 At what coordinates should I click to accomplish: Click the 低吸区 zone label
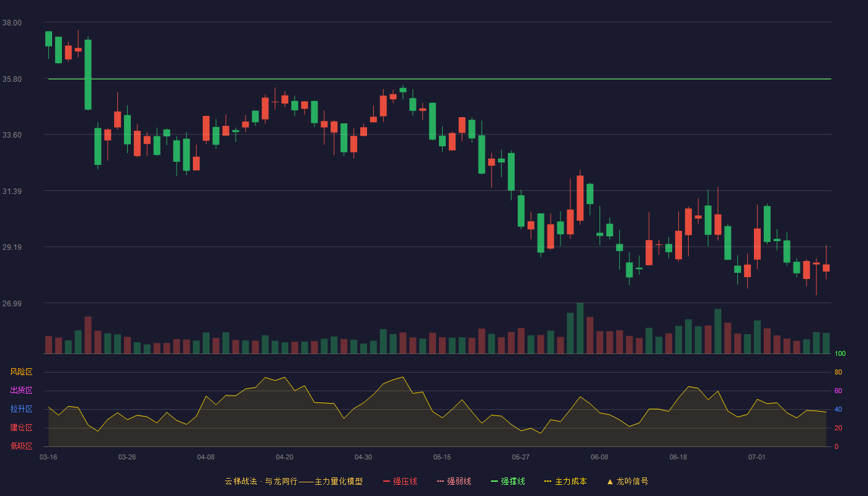[21, 446]
